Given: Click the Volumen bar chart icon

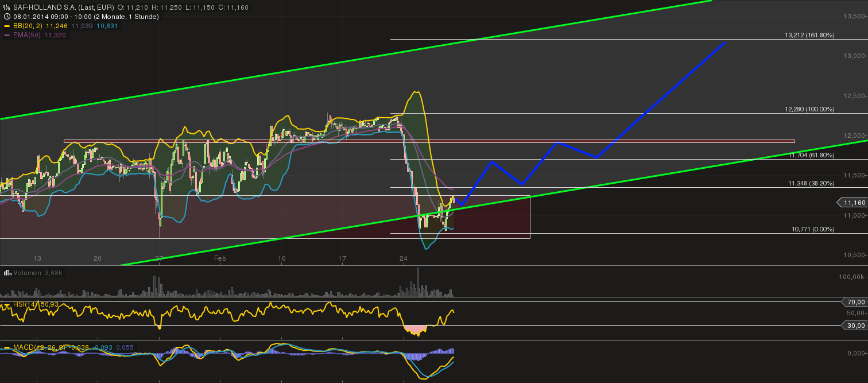Looking at the screenshot, I should click(6, 273).
